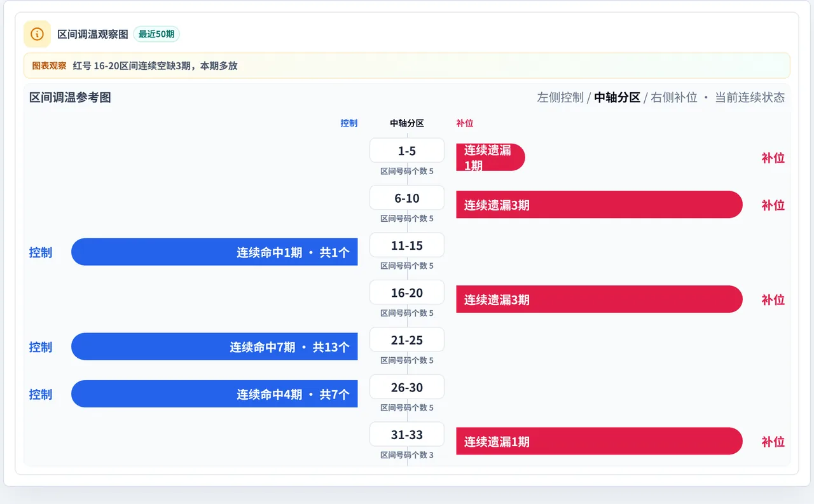Click the 补位 label in the 6-10 row

click(773, 205)
